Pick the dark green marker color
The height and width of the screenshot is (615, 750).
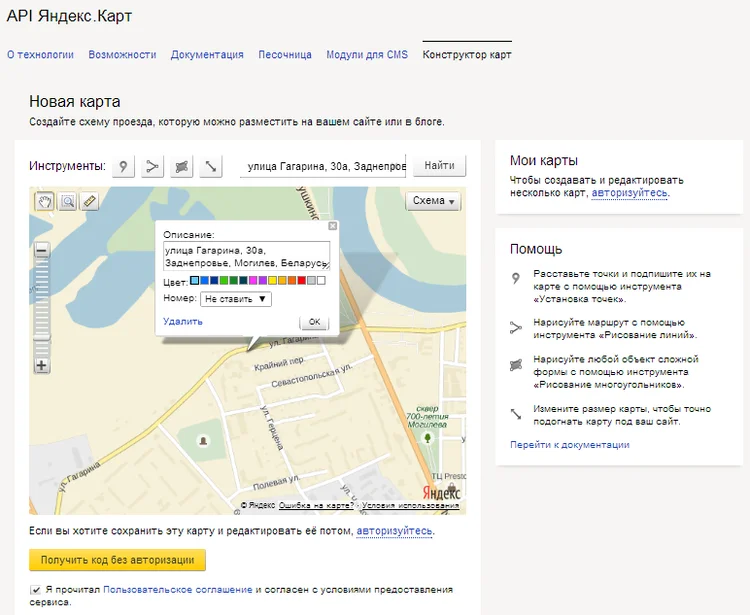(x=234, y=280)
